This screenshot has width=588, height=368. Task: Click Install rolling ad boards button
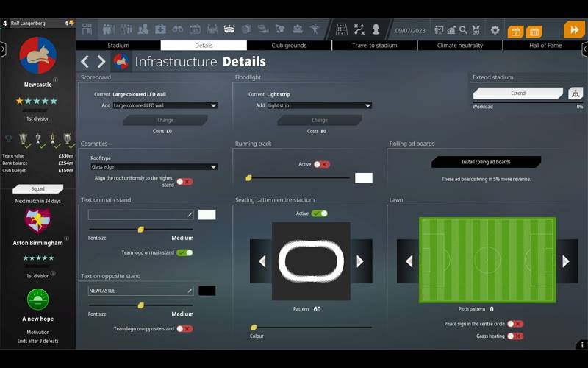(486, 162)
